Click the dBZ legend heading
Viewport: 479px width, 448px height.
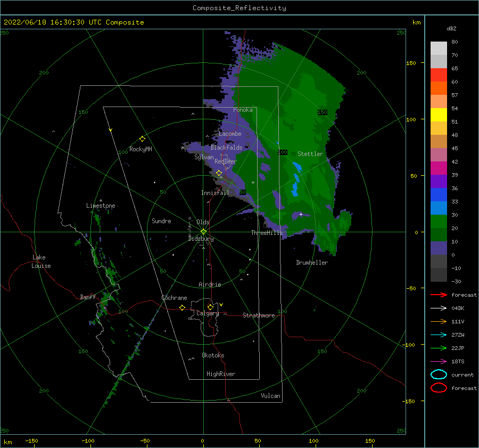tap(451, 28)
